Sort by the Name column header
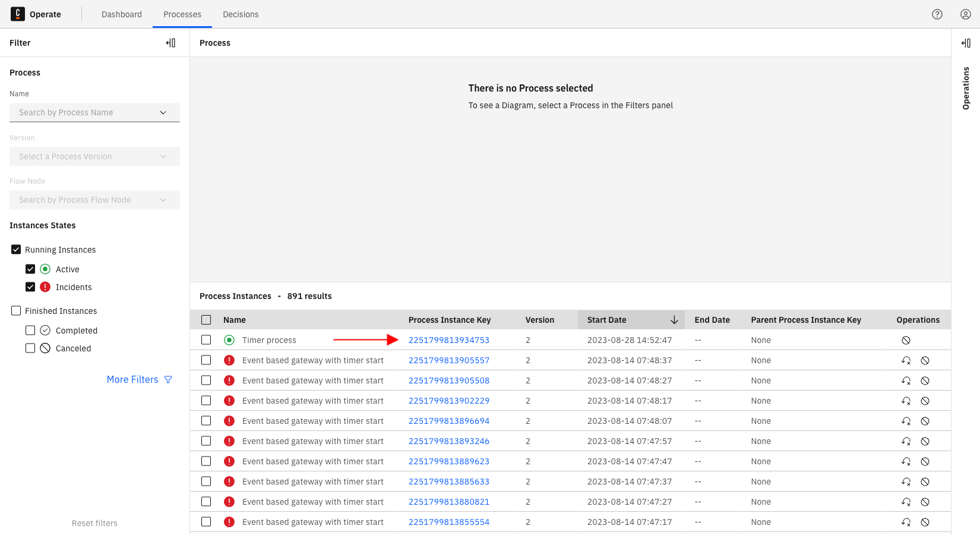The image size is (980, 535). click(235, 320)
